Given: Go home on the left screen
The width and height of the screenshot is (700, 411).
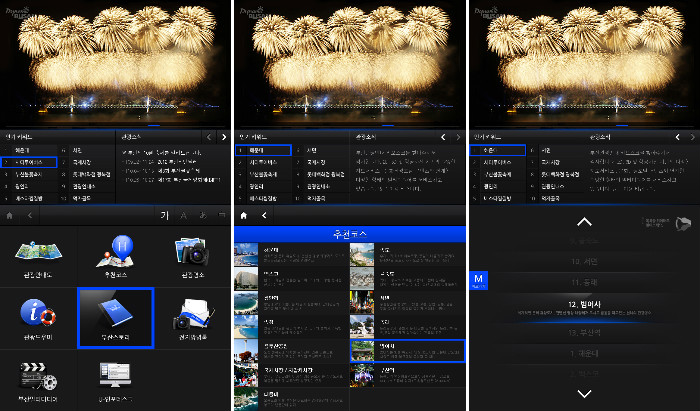Looking at the screenshot, I should (9, 216).
